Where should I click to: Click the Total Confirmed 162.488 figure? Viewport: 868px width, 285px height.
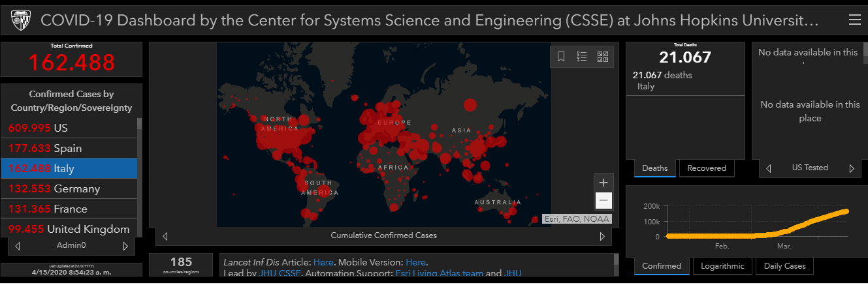point(72,63)
